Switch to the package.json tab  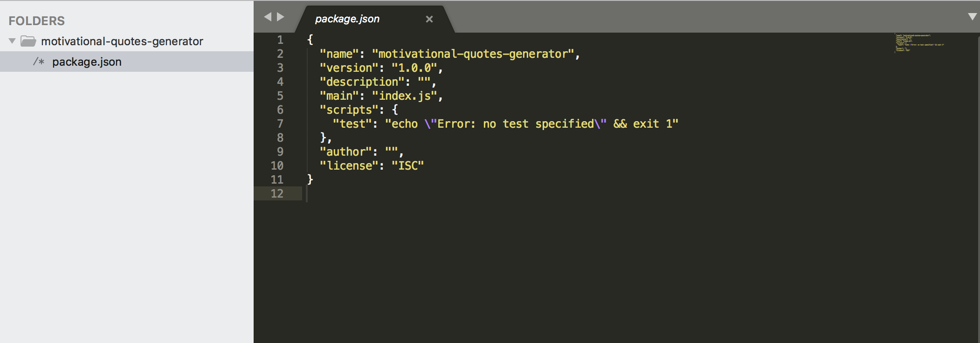point(347,19)
